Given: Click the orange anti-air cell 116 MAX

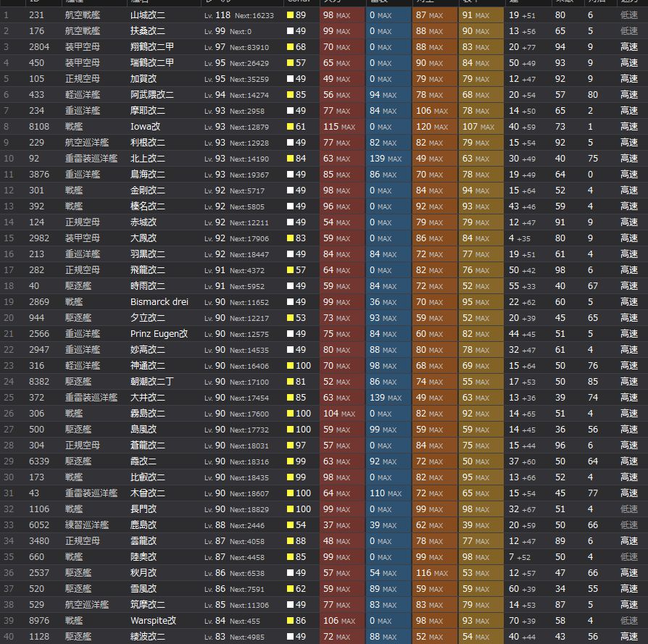Looking at the screenshot, I should click(435, 573).
